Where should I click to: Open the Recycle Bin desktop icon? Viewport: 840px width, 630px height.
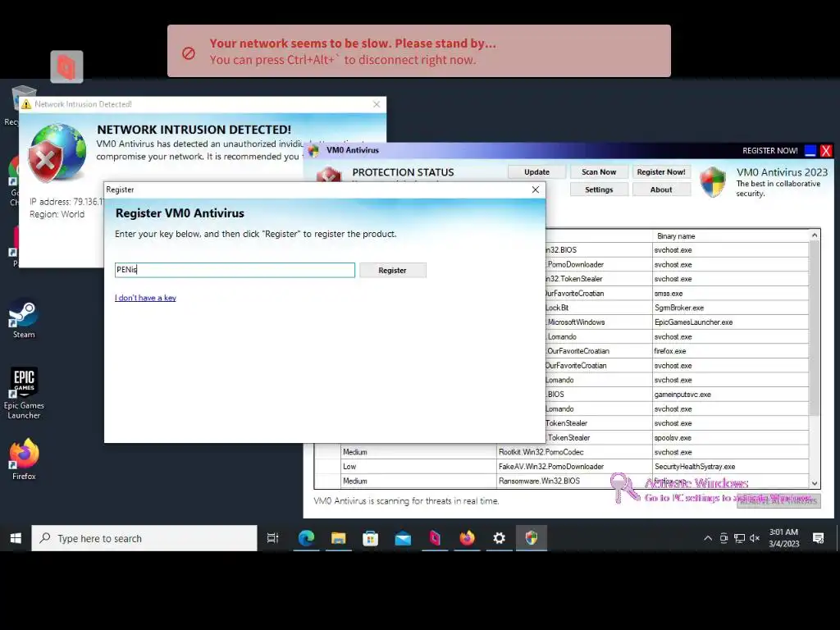(21, 106)
